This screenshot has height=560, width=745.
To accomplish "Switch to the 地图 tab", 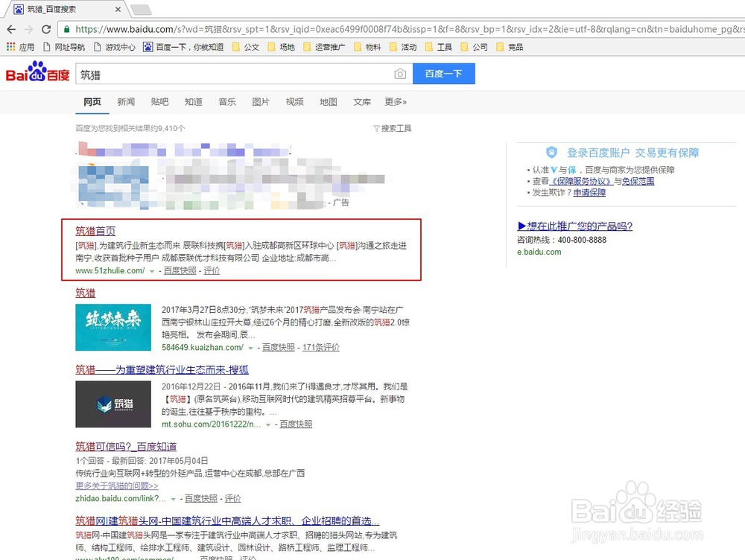I will (329, 101).
